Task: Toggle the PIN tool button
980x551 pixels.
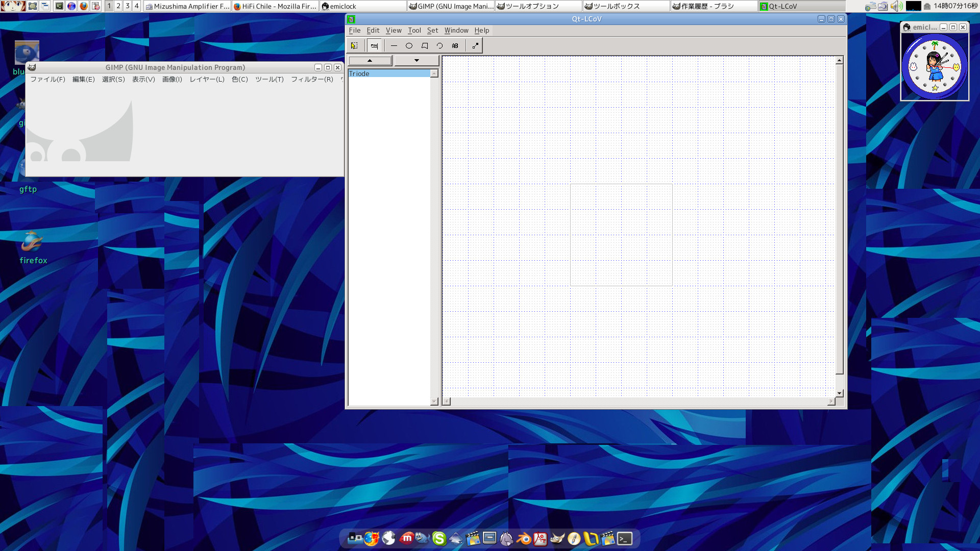Action: click(374, 45)
